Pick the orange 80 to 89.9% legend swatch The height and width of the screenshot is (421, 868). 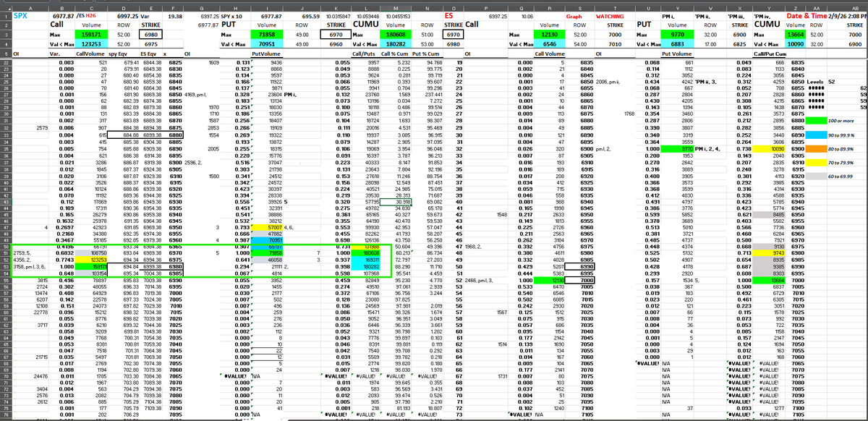coord(815,148)
